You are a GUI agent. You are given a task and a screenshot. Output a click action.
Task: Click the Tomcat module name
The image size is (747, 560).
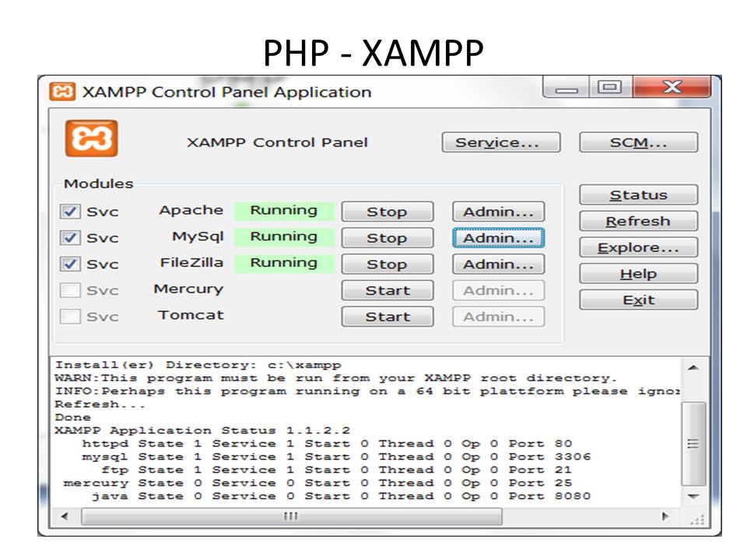pos(191,315)
